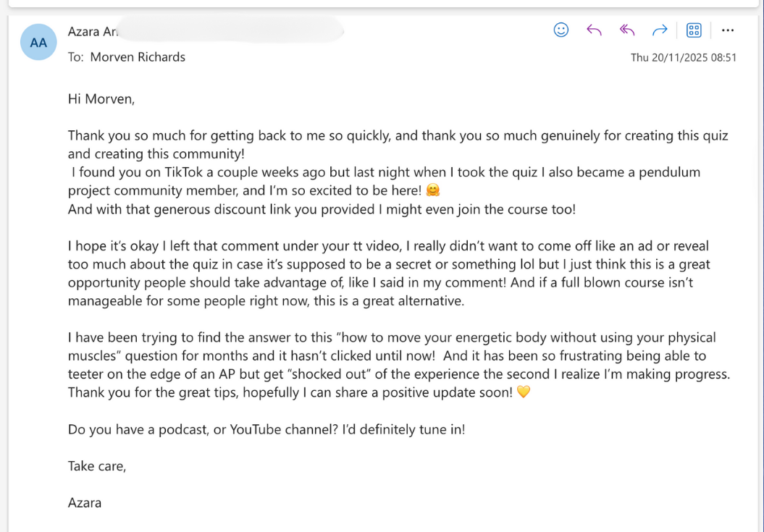Click the "To:" recipient label
Screen dimensions: 764x532
[x=76, y=57]
